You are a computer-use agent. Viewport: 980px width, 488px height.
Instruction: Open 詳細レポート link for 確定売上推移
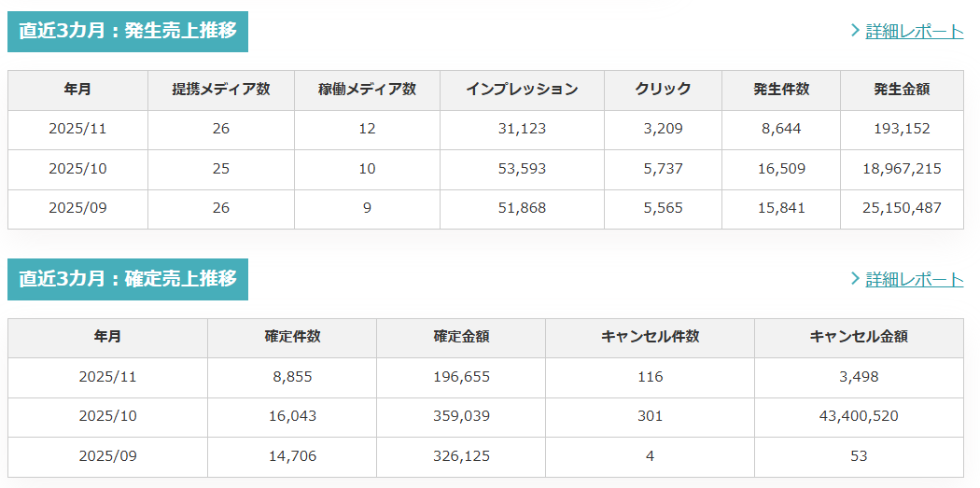tap(914, 279)
